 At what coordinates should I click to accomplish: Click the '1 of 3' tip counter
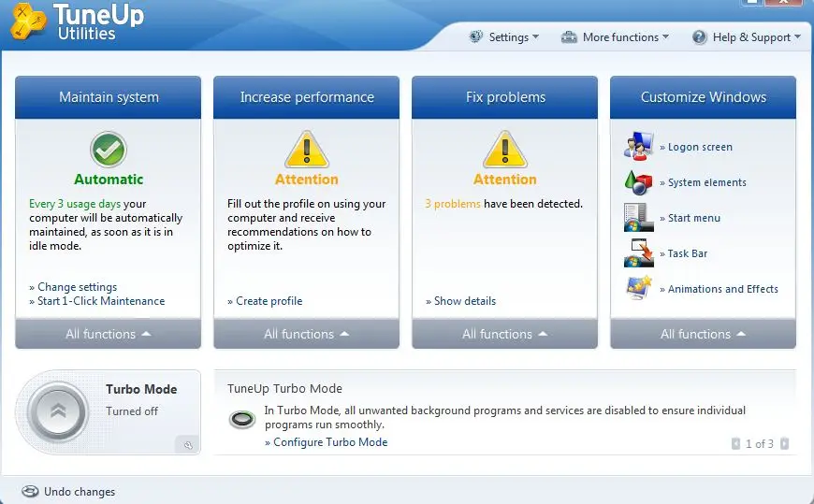pos(760,444)
